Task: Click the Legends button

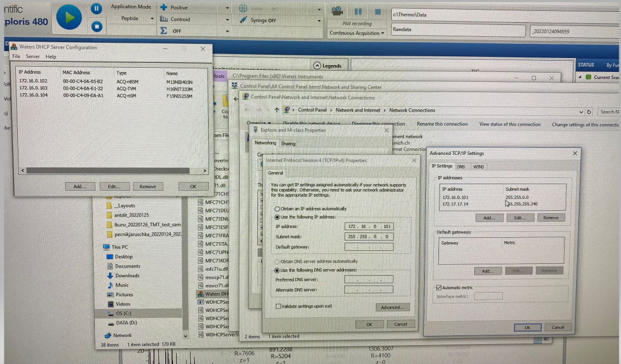Action: pos(327,66)
